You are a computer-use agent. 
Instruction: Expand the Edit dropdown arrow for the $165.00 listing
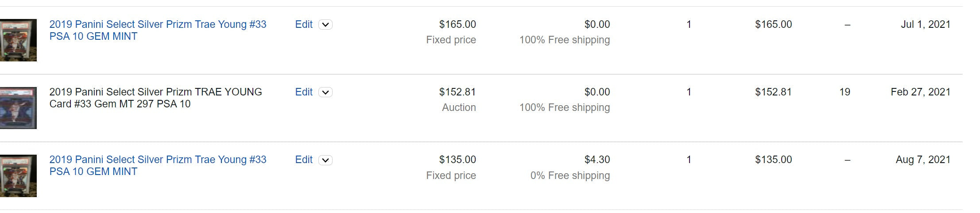tap(325, 25)
